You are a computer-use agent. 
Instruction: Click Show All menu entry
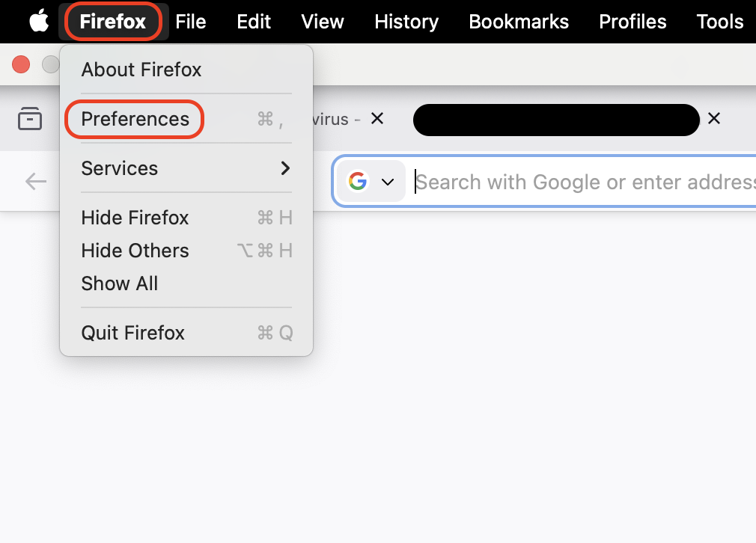click(119, 283)
